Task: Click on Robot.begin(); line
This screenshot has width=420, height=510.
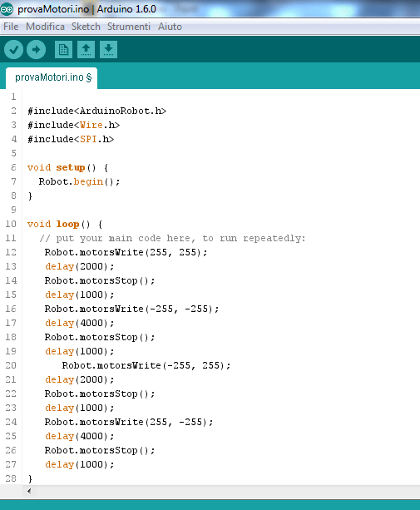Action: pos(79,181)
